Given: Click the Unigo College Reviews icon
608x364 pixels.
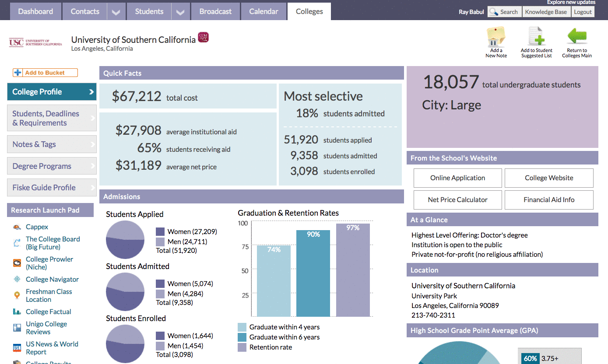Looking at the screenshot, I should click(17, 328).
